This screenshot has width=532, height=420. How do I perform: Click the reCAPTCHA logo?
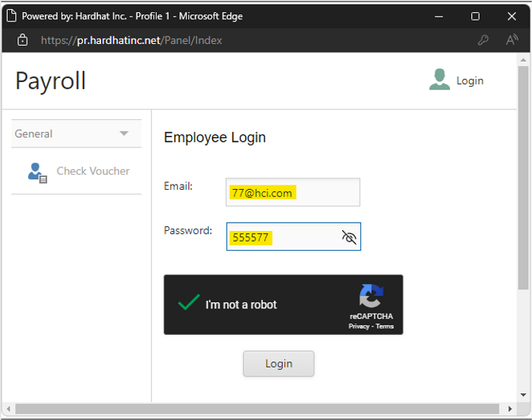tap(371, 296)
